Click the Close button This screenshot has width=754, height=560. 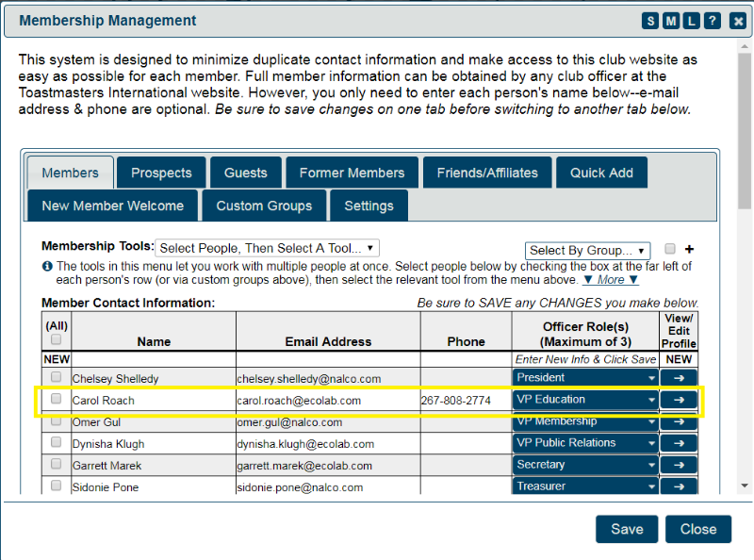click(698, 529)
